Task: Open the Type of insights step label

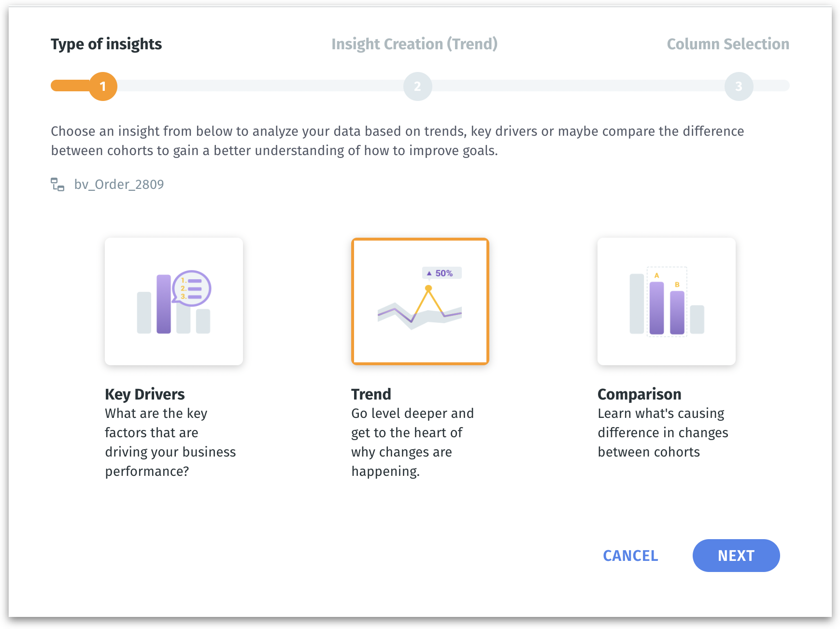Action: [106, 44]
